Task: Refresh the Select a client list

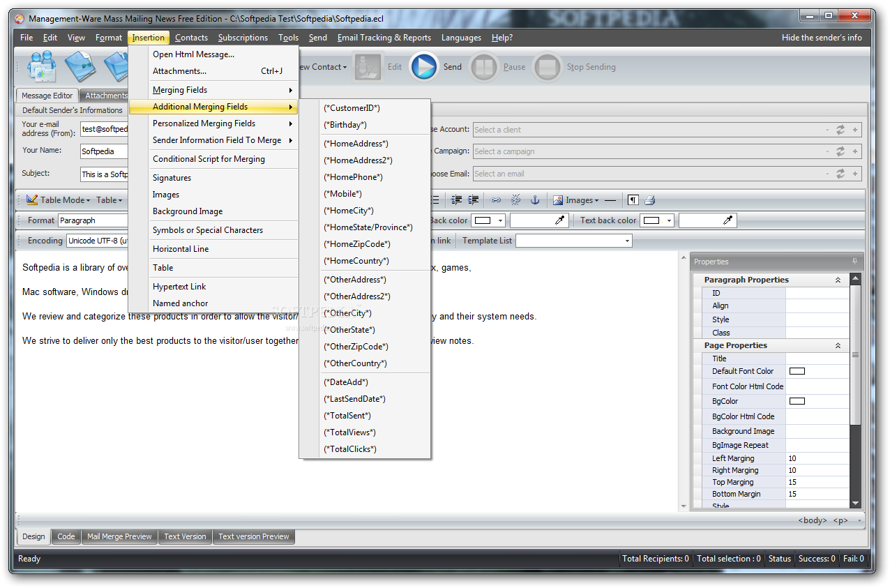Action: pos(840,130)
